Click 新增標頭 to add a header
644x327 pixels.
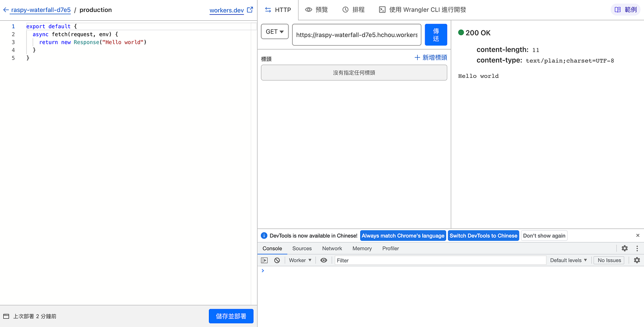tap(431, 58)
